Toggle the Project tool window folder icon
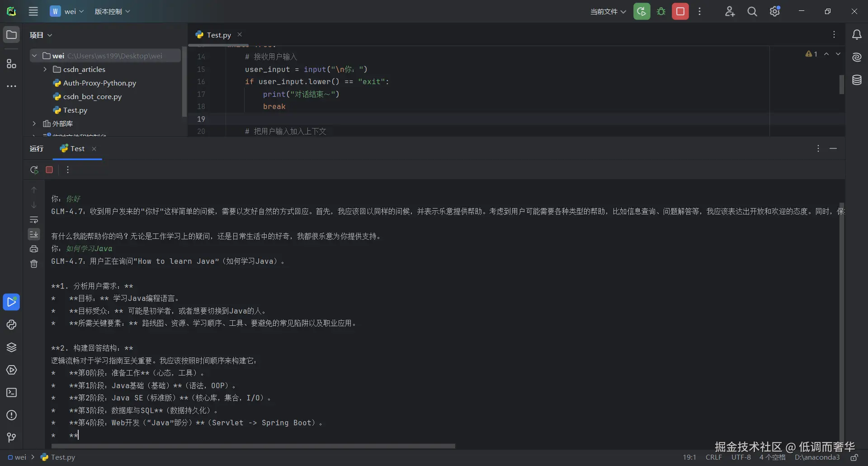Image resolution: width=868 pixels, height=466 pixels. click(x=11, y=35)
